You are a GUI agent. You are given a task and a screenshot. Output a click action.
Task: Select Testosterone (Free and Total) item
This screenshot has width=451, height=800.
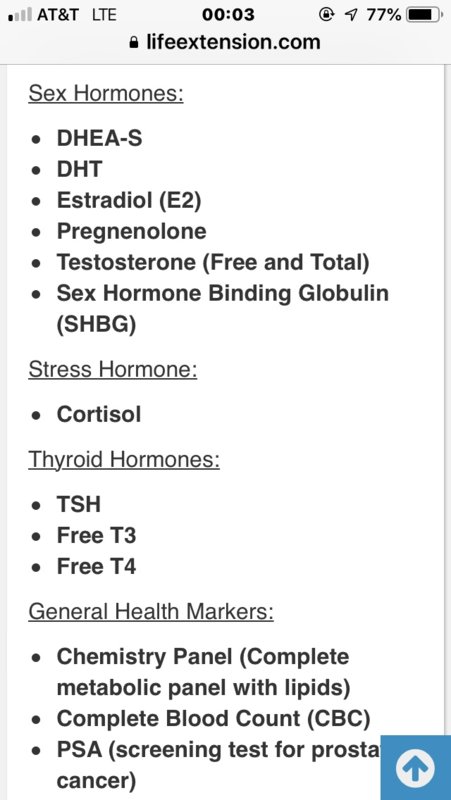pyautogui.click(x=213, y=262)
